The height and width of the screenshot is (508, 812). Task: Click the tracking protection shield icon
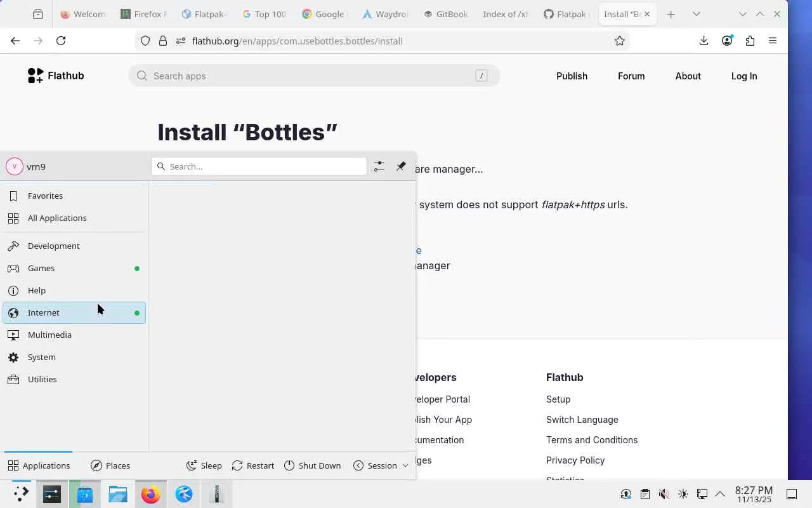(x=145, y=41)
